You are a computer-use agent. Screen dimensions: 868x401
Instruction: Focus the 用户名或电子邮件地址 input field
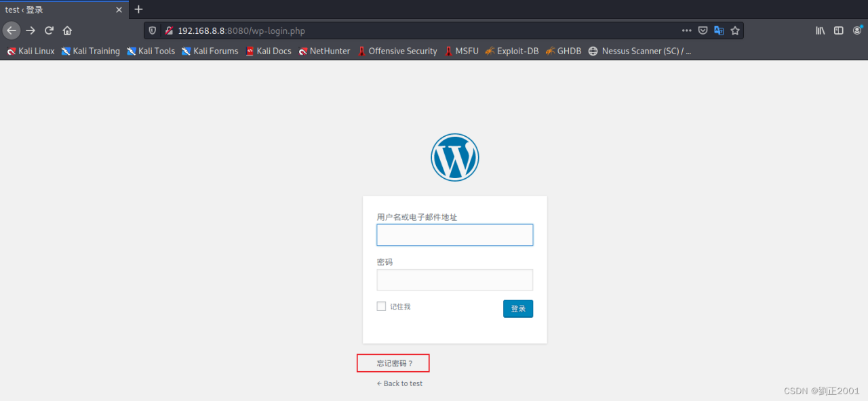455,235
